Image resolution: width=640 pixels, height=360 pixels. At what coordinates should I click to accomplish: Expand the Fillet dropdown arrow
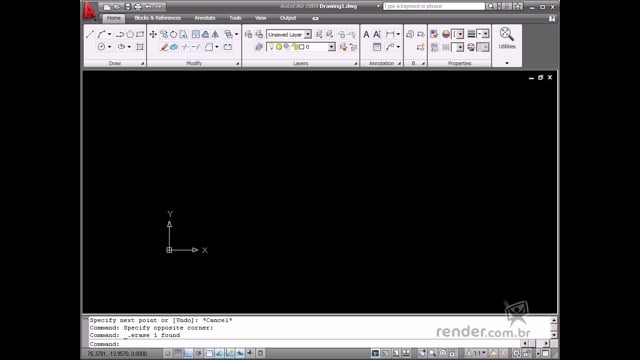217,47
